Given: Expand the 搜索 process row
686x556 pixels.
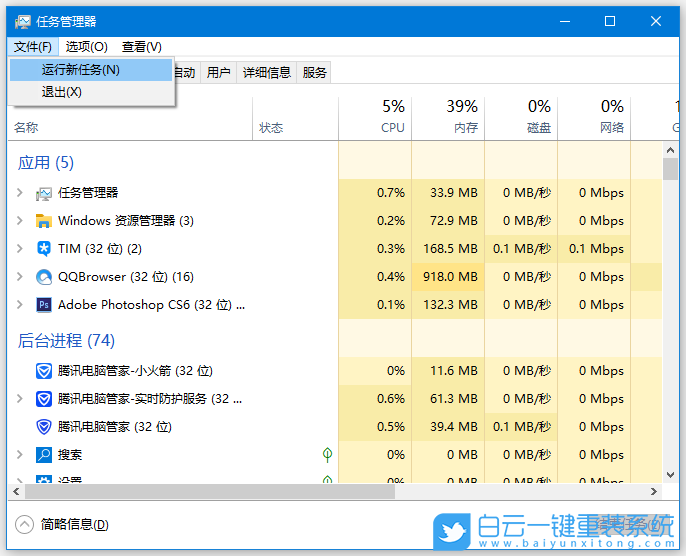Looking at the screenshot, I should click(19, 455).
